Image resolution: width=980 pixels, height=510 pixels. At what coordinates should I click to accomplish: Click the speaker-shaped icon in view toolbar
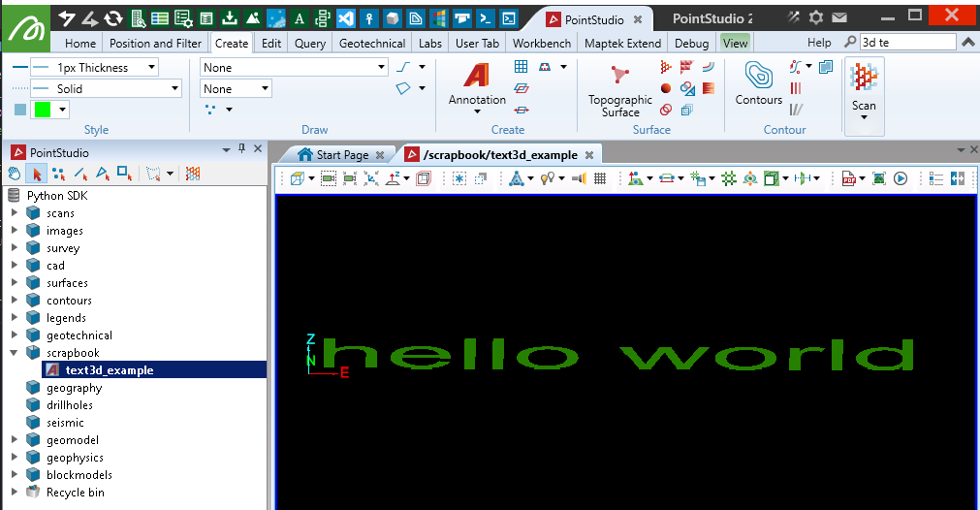click(x=580, y=178)
